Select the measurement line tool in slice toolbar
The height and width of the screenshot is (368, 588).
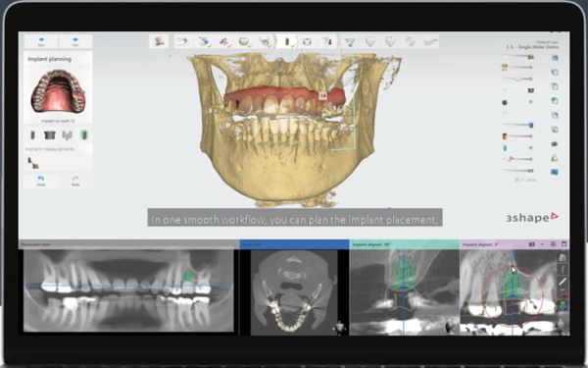(x=563, y=282)
